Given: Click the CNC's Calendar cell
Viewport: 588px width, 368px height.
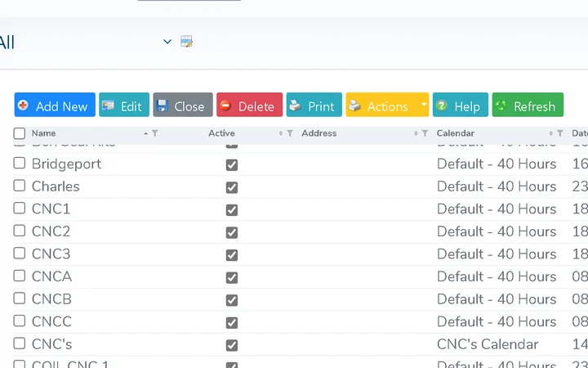Looking at the screenshot, I should (488, 344).
